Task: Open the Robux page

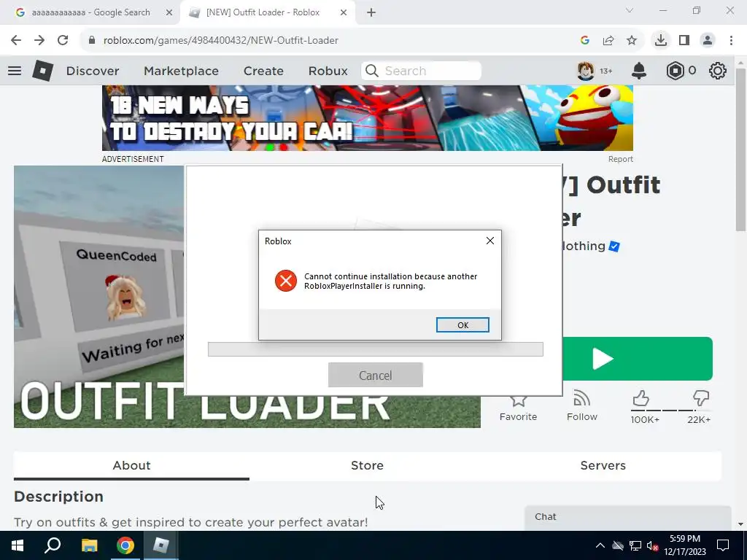Action: (x=328, y=71)
